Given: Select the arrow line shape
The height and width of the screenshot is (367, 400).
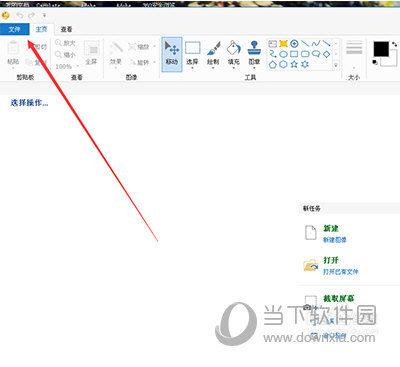Looking at the screenshot, I should coord(326,44).
